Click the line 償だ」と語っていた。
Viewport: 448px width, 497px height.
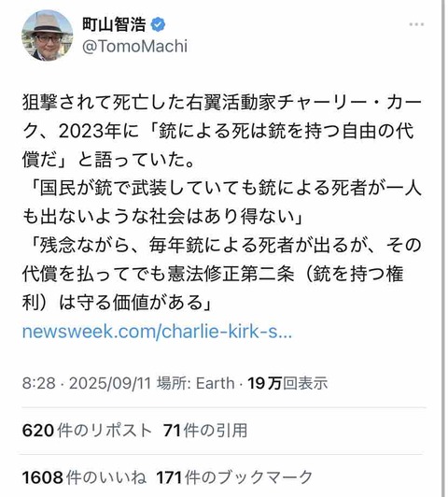[x=108, y=160]
